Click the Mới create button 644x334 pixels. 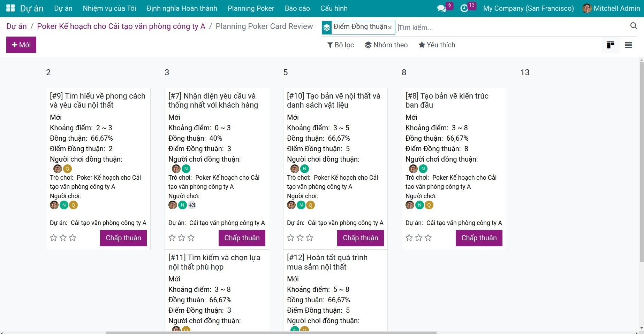pos(21,45)
